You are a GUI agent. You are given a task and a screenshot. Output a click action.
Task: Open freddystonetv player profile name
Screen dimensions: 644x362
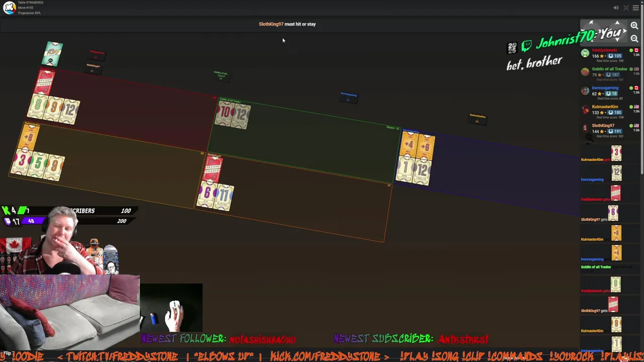tap(604, 50)
